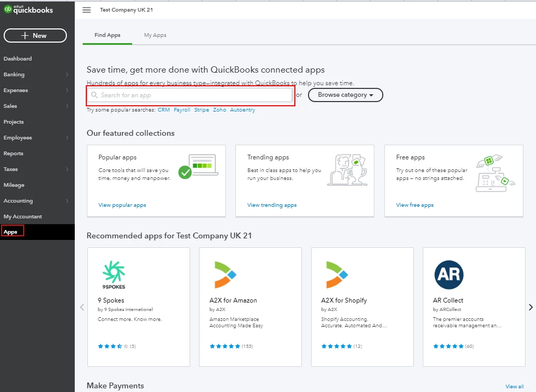This screenshot has width=536, height=392.
Task: Click the Trending apps collection title
Action: (x=269, y=157)
